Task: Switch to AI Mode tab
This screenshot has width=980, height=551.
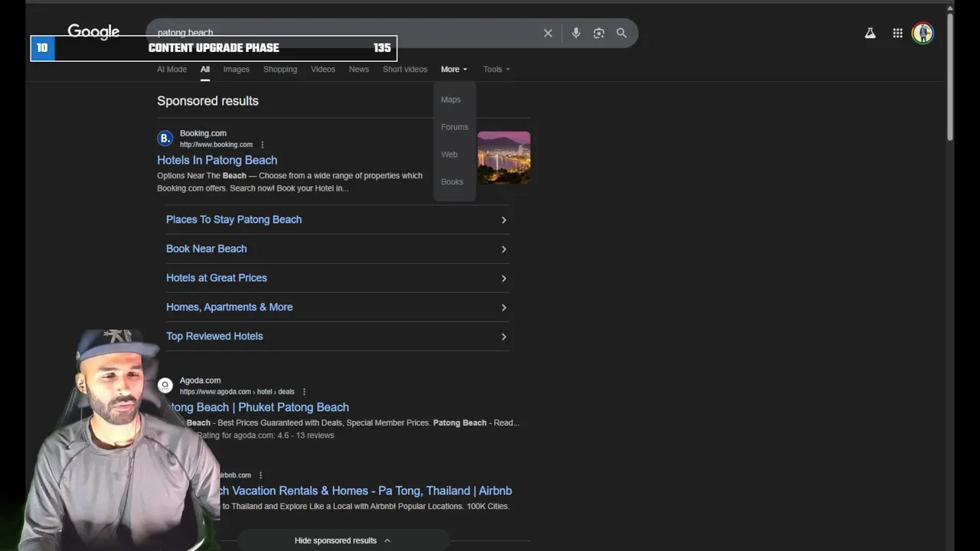Action: coord(171,69)
